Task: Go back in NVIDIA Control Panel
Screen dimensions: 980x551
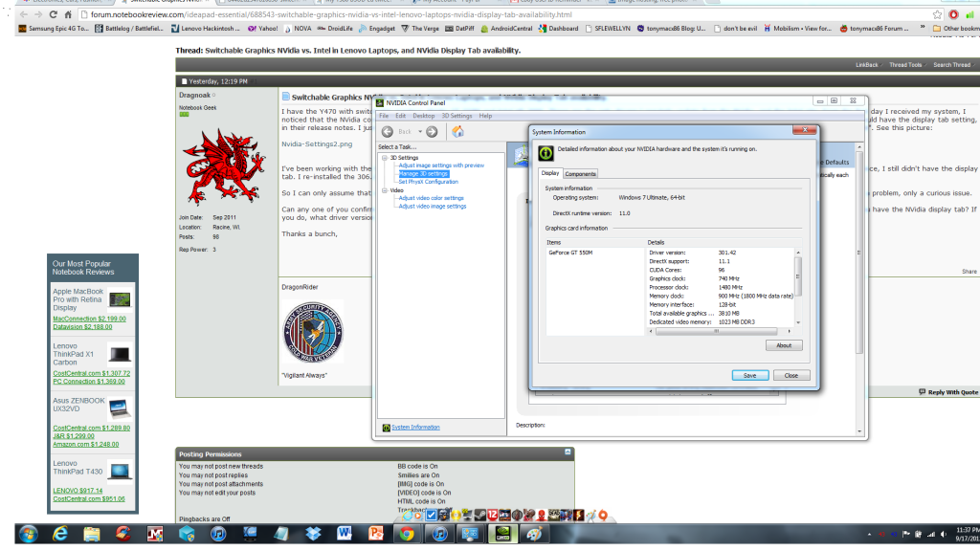Action: click(388, 132)
